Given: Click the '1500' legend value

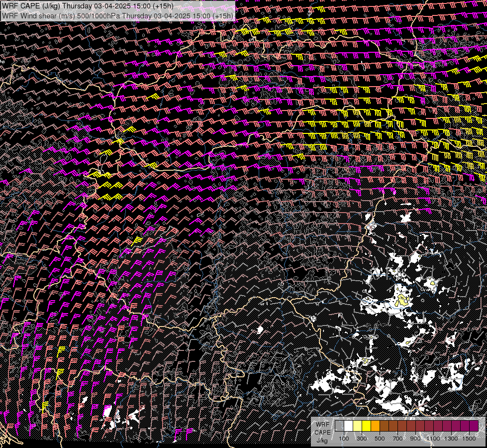Looking at the screenshot, I should tap(469, 439).
